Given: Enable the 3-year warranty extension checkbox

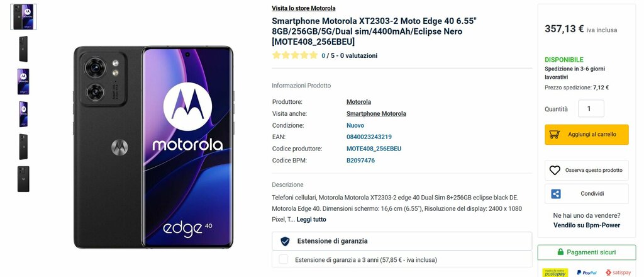Looking at the screenshot, I should click(x=284, y=259).
